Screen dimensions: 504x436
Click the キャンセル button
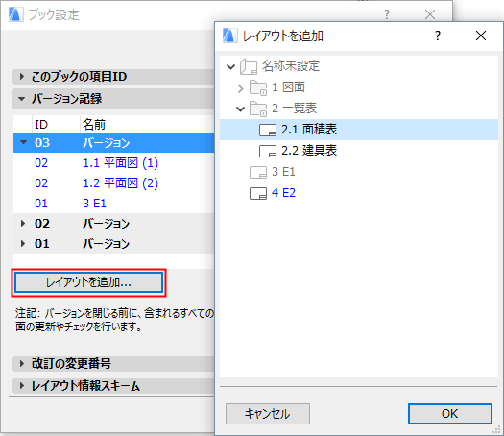coord(268,414)
